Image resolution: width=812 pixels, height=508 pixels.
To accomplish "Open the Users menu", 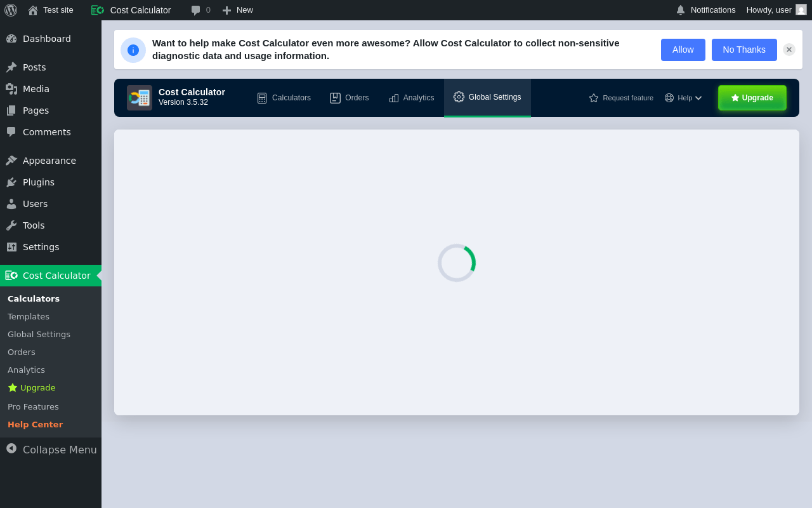I will point(51,204).
